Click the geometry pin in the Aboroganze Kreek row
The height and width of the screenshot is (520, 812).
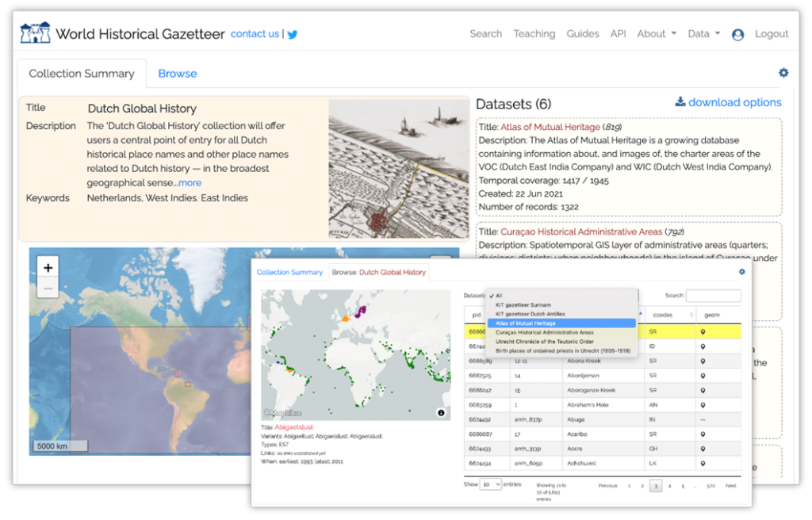click(703, 391)
